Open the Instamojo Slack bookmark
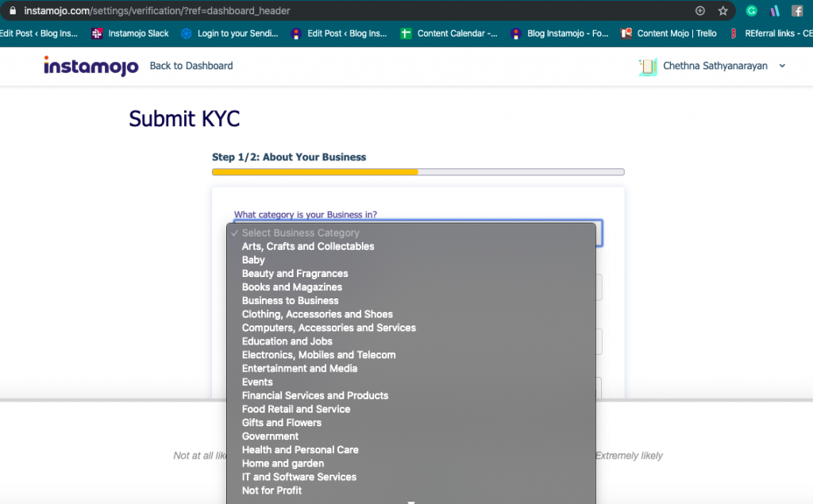The image size is (813, 504). pyautogui.click(x=131, y=33)
